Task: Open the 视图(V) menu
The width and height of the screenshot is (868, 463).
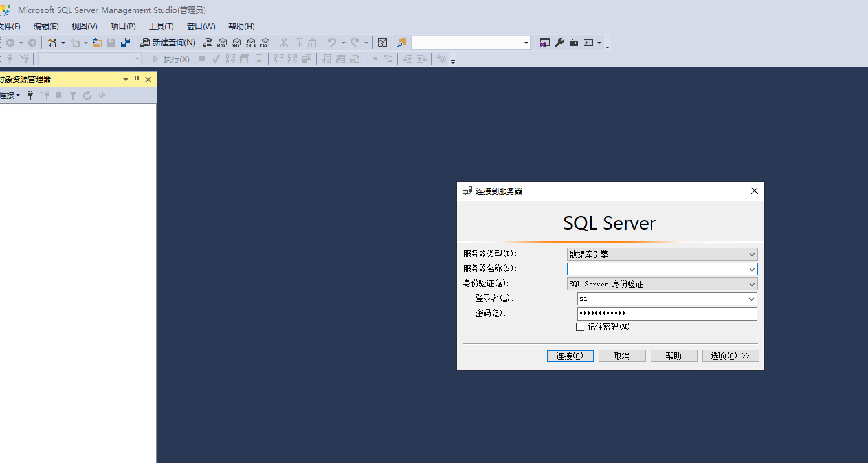Action: pos(84,27)
